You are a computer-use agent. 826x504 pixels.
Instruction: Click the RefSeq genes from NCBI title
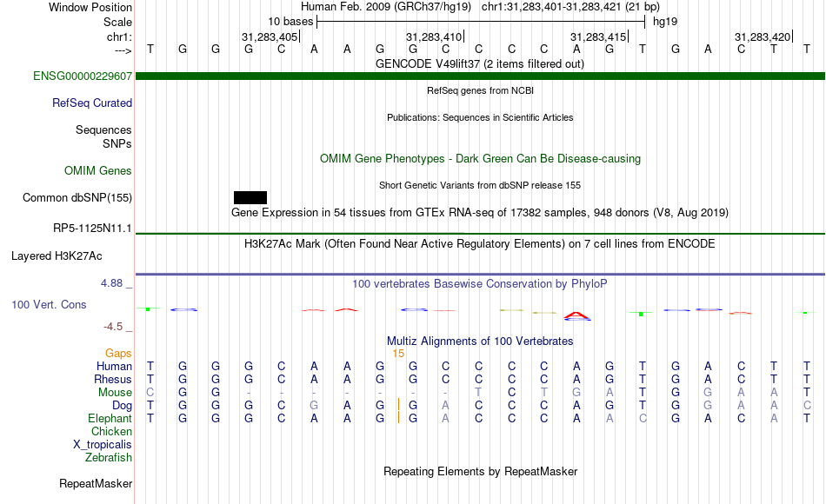pos(480,90)
